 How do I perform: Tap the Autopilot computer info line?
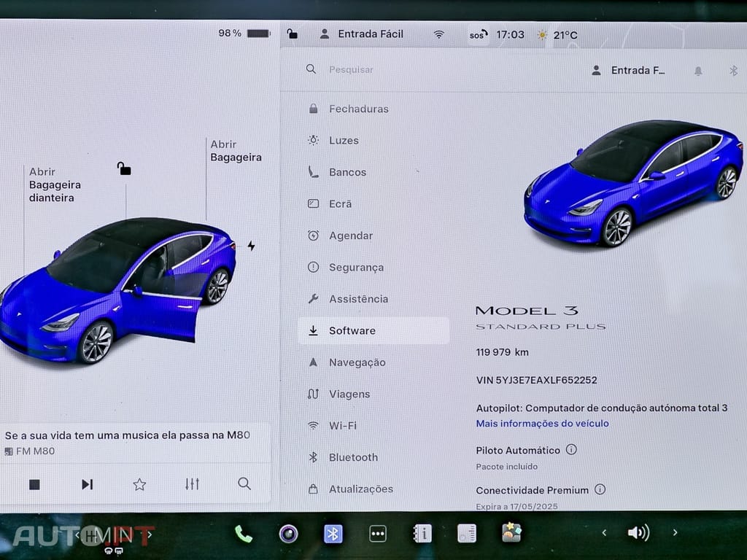pos(602,408)
